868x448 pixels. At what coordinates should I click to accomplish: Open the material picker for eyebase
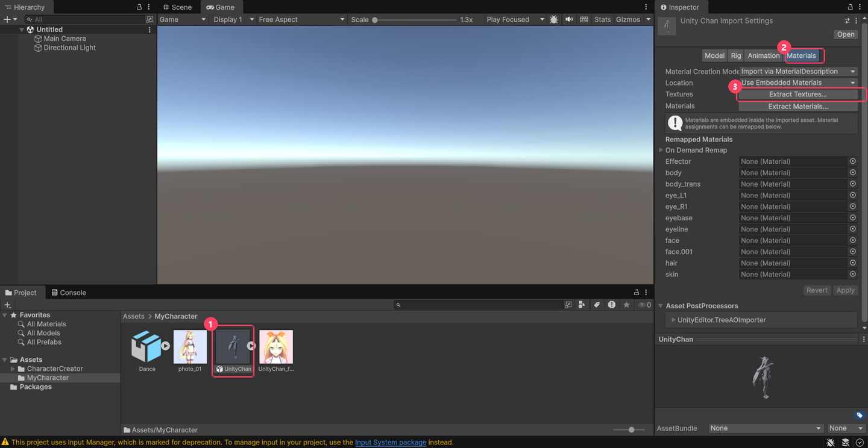[x=853, y=218]
